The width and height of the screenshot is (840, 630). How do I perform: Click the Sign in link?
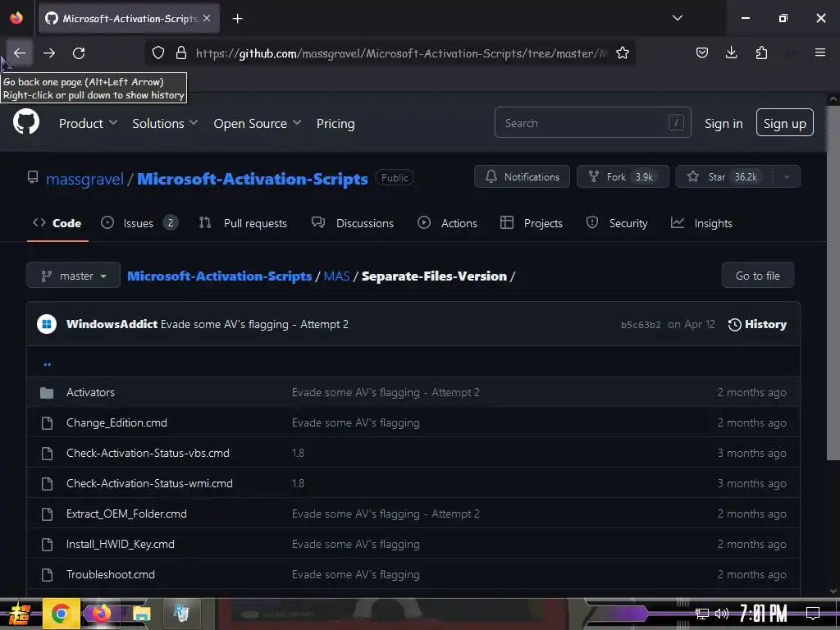[724, 123]
